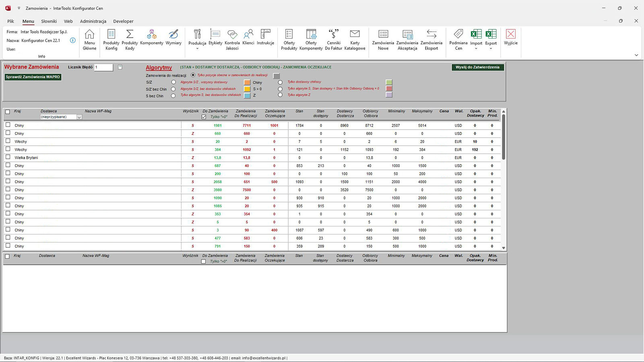The height and width of the screenshot is (362, 644).
Task: Click the blue Z color swatch
Action: 247,95
